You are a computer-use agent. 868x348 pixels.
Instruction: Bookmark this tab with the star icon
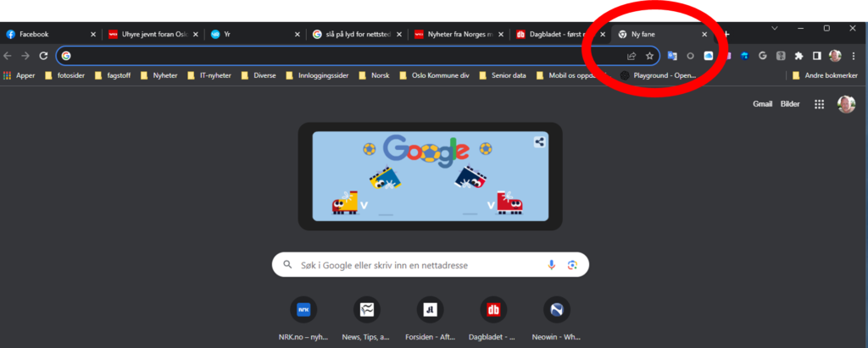[650, 56]
